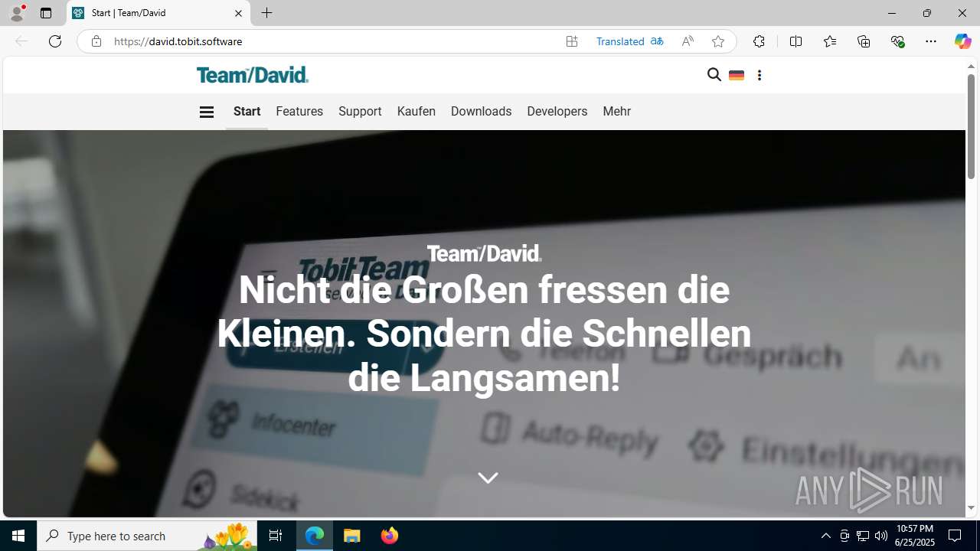
Task: Click the browser Refresh button
Action: (x=55, y=41)
